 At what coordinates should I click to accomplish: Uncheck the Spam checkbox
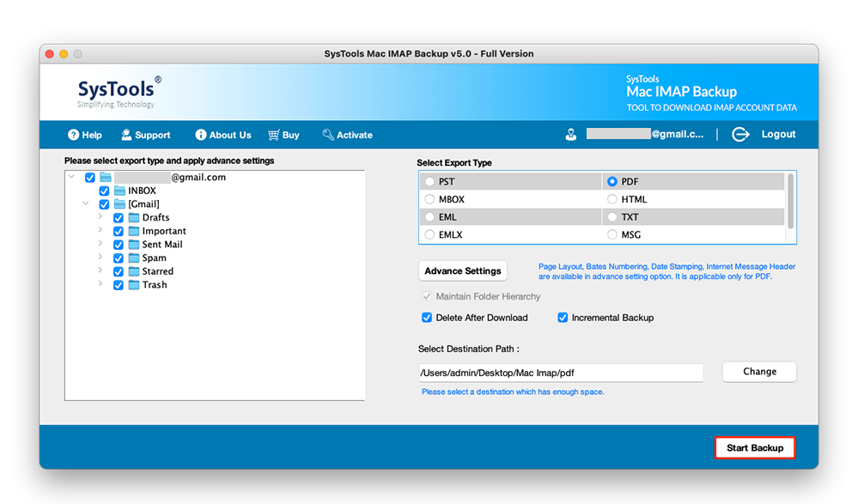119,258
